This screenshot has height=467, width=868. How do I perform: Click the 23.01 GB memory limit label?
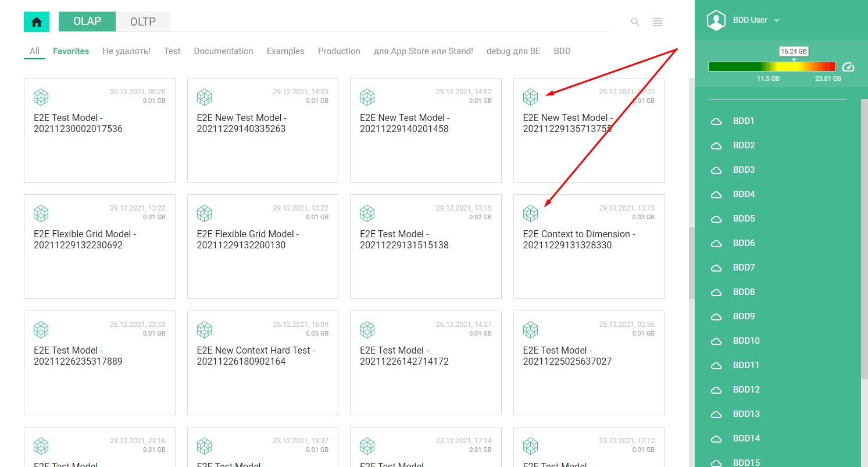coord(828,79)
